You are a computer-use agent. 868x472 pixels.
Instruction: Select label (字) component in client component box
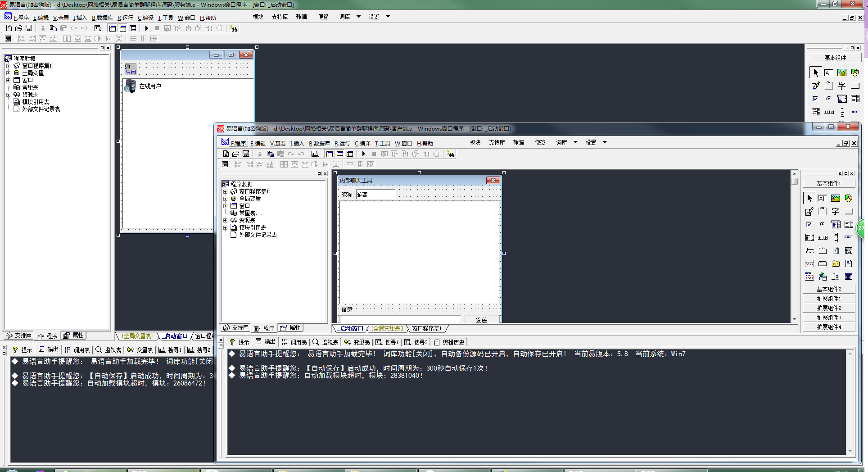836,211
